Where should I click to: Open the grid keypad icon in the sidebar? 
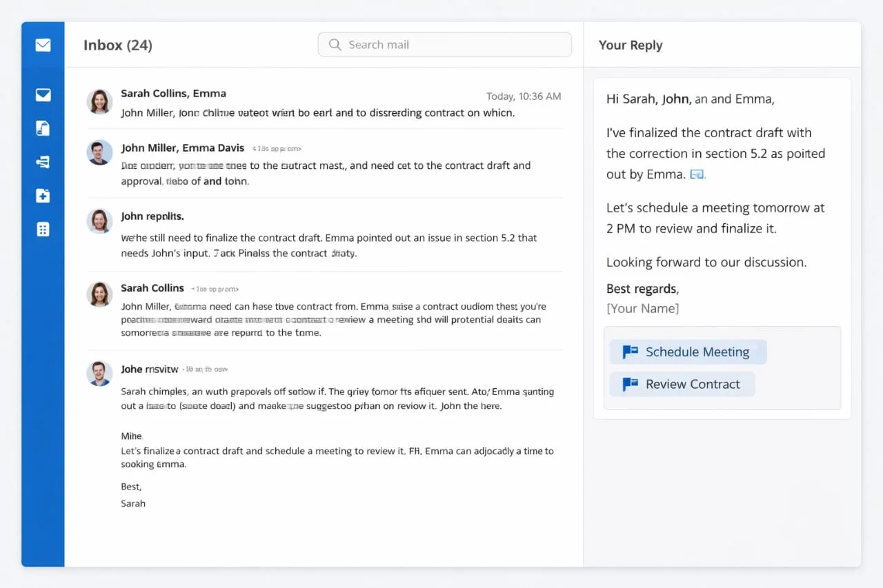coord(43,230)
